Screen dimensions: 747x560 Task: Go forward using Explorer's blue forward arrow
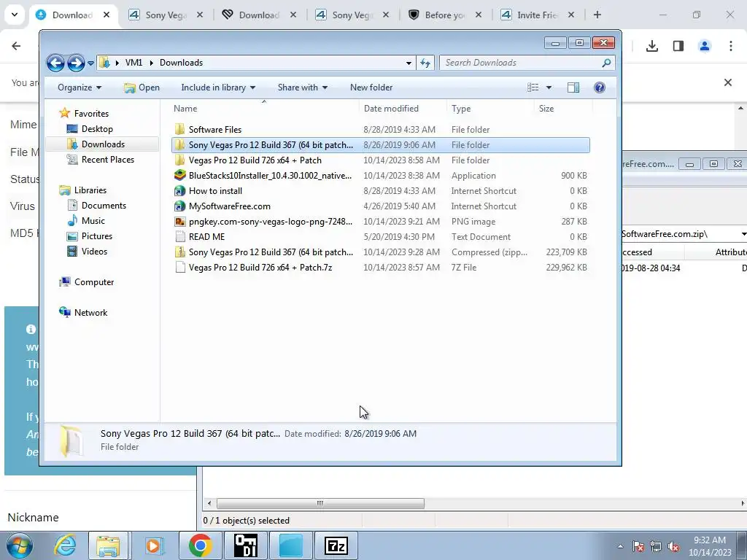(x=76, y=63)
